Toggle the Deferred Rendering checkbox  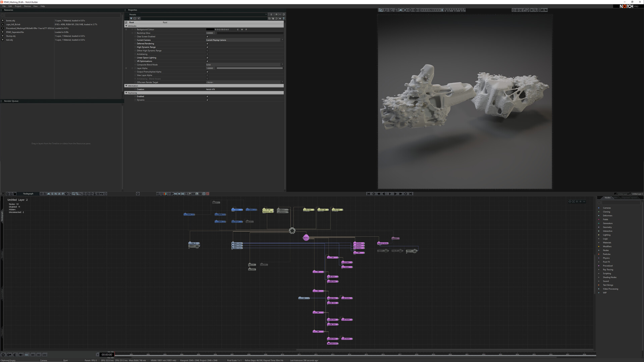click(x=207, y=44)
